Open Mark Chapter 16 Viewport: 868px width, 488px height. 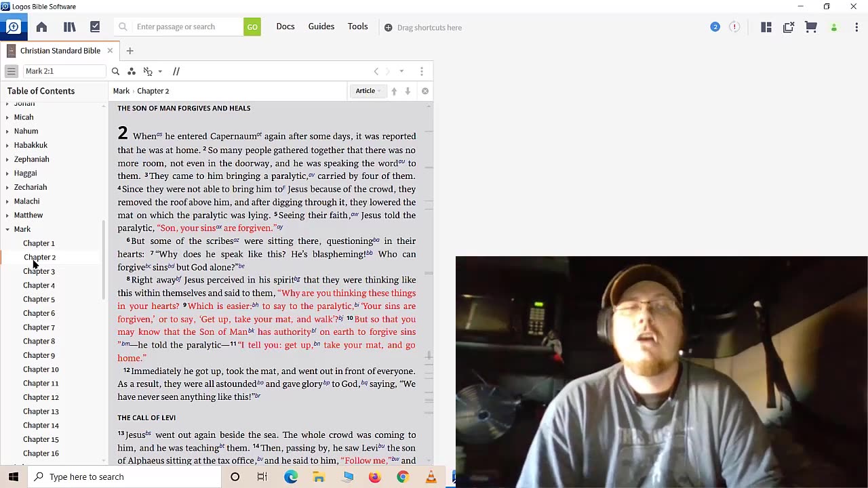tap(41, 453)
